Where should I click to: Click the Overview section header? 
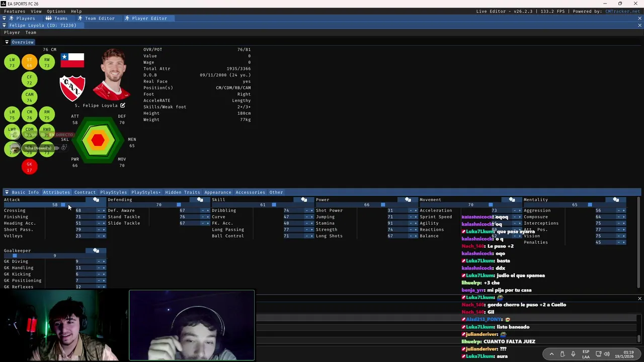(23, 42)
